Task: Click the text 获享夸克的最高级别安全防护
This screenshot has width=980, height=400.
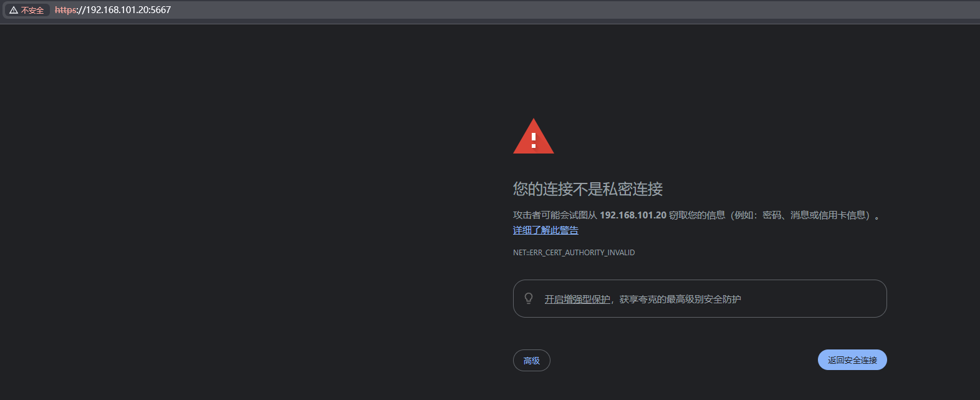Action: pyautogui.click(x=680, y=300)
